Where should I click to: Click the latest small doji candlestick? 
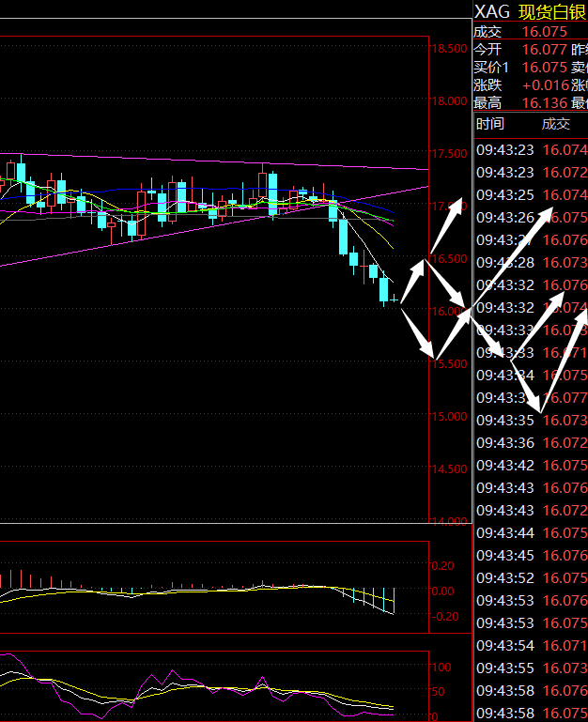tap(394, 300)
